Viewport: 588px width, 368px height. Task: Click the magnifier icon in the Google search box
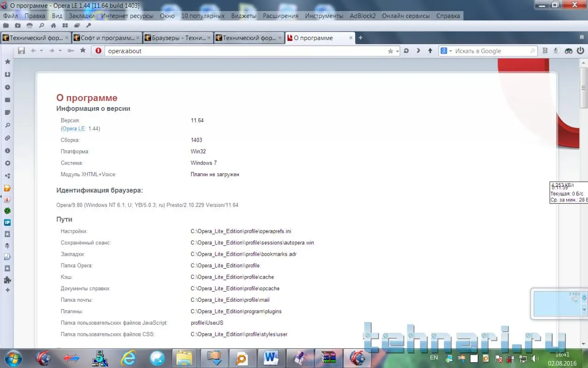[x=532, y=51]
